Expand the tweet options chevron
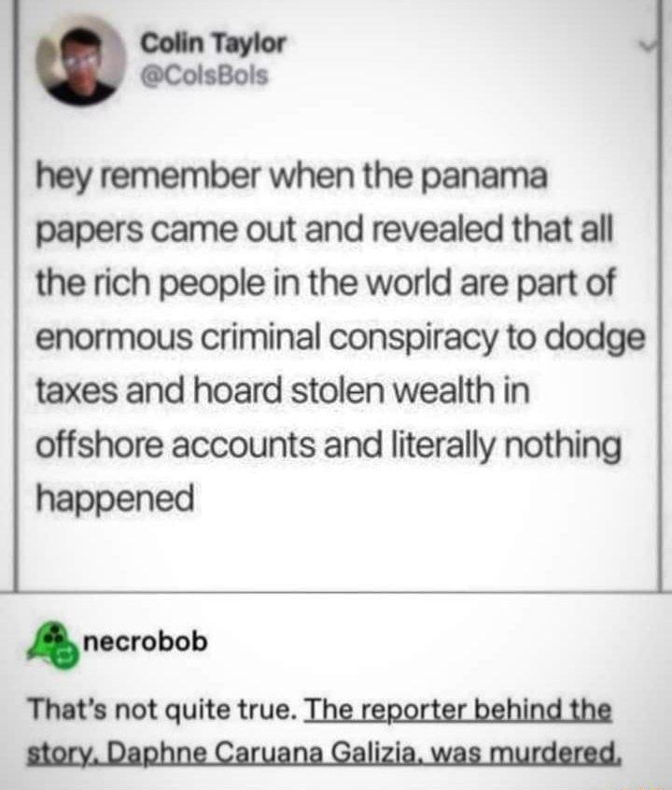The image size is (672, 790). click(649, 46)
